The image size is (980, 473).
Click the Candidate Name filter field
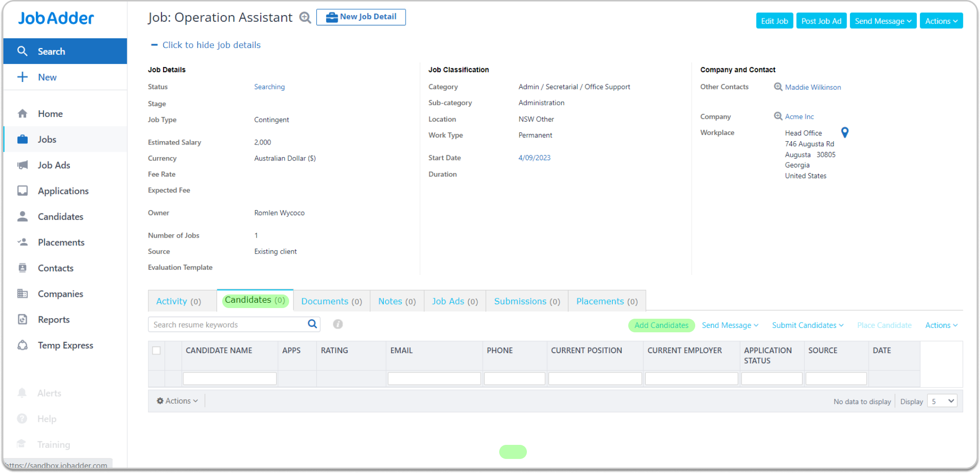(x=229, y=378)
